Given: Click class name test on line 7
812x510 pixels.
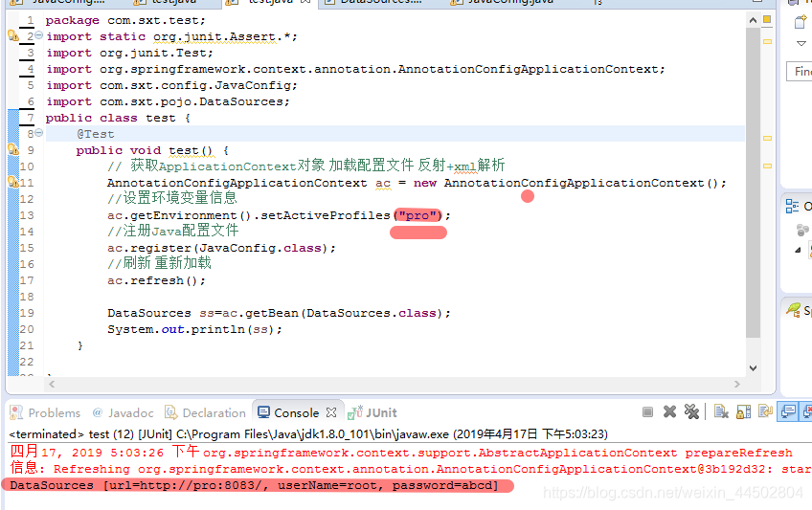Looking at the screenshot, I should (161, 118).
